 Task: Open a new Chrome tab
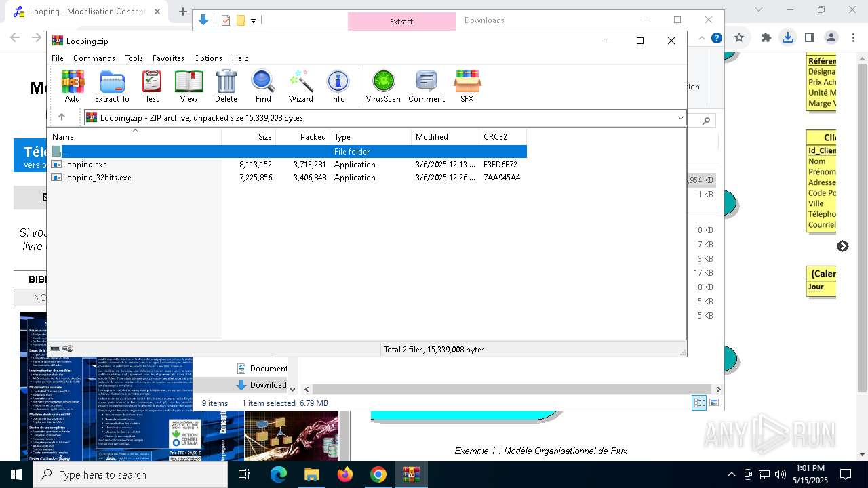[182, 12]
